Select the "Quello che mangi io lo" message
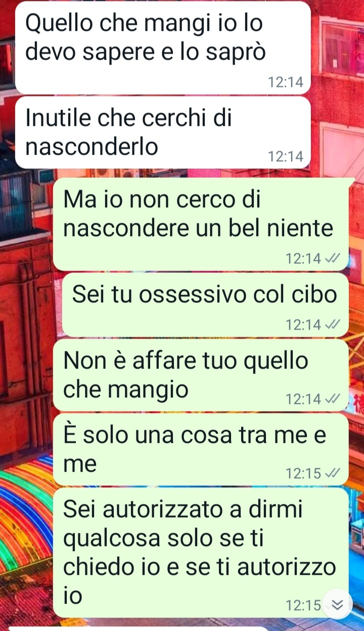364x631 pixels. pyautogui.click(x=163, y=48)
